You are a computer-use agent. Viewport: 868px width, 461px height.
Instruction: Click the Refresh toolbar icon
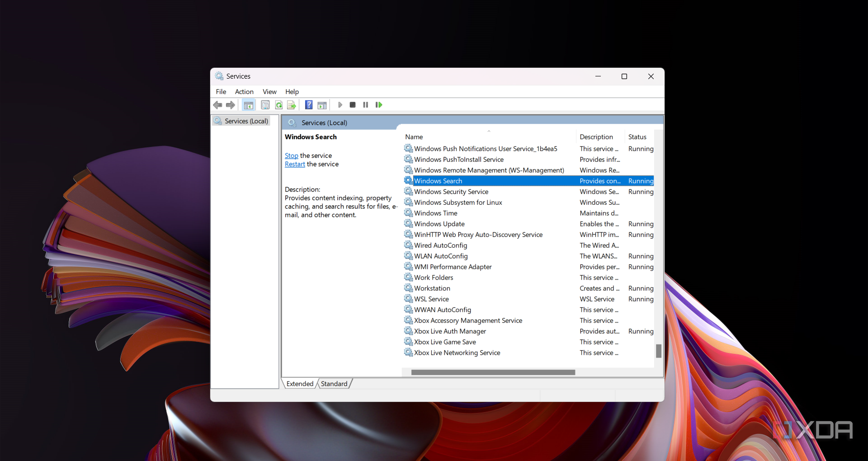tap(279, 105)
